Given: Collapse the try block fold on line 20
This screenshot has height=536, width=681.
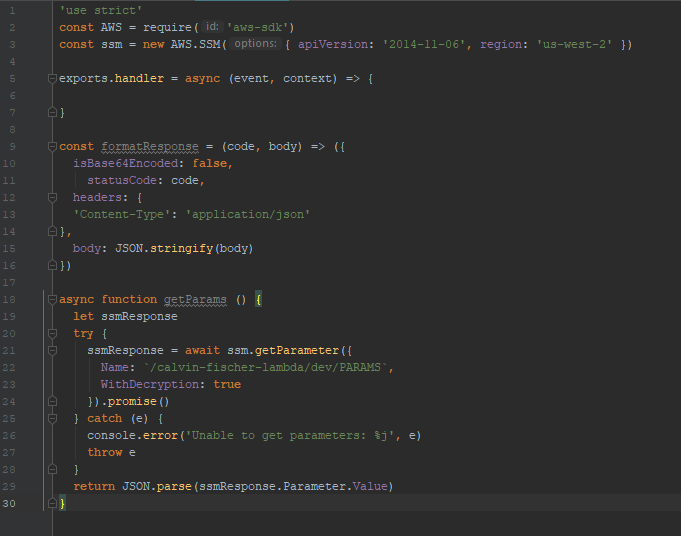Looking at the screenshot, I should (52, 334).
